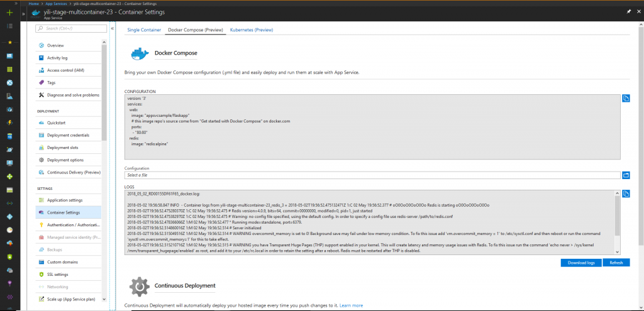
Task: Click the 'Select a file' configuration field
Action: [371, 175]
